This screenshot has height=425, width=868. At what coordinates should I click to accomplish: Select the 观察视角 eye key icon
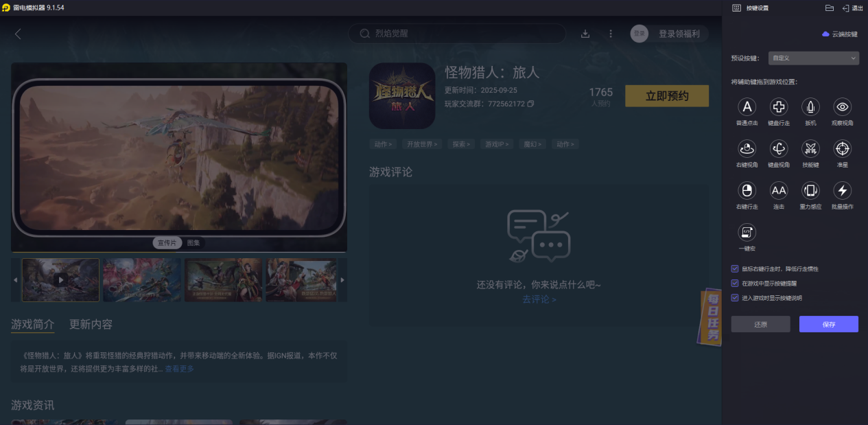coord(843,106)
